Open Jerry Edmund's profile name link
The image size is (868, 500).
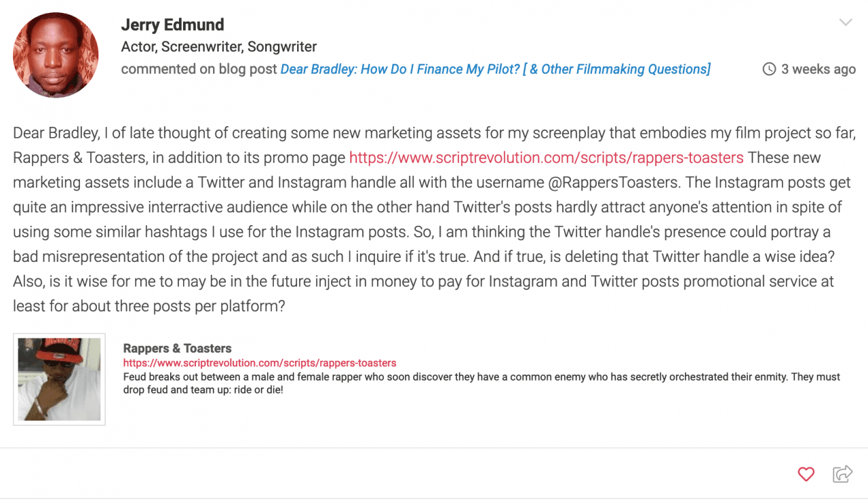click(172, 25)
